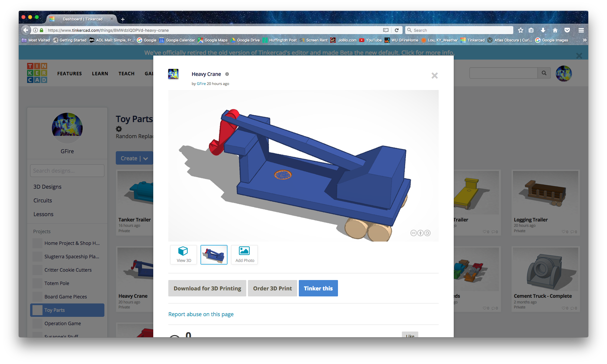This screenshot has height=364, width=607.
Task: Click the Tinker this button
Action: [318, 288]
